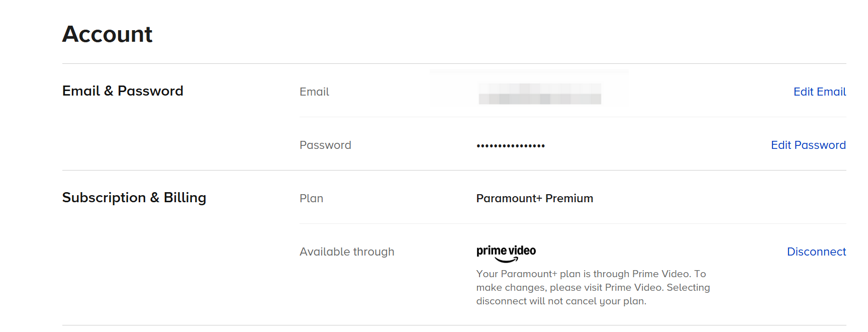Select the blurred email address value
Image resolution: width=868 pixels, height=332 pixels.
coord(540,94)
